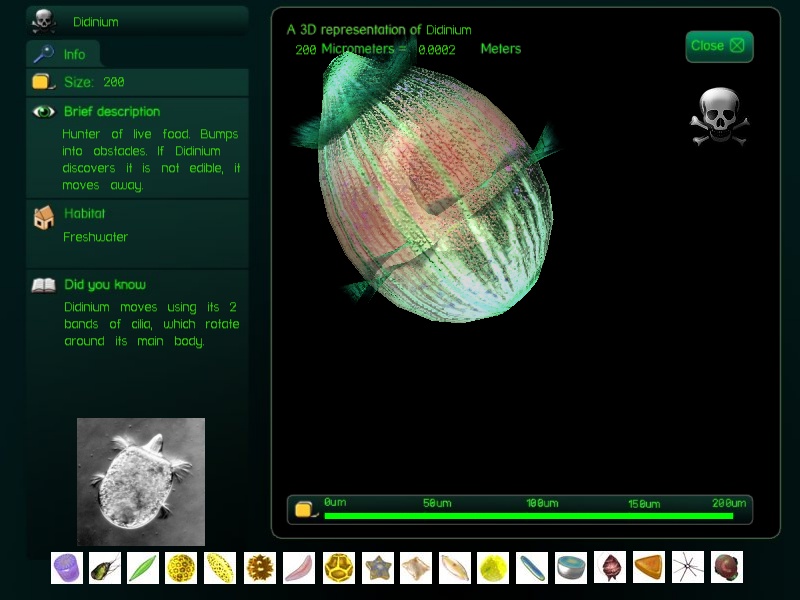Click the yellow tape measure Size icon

tap(43, 82)
